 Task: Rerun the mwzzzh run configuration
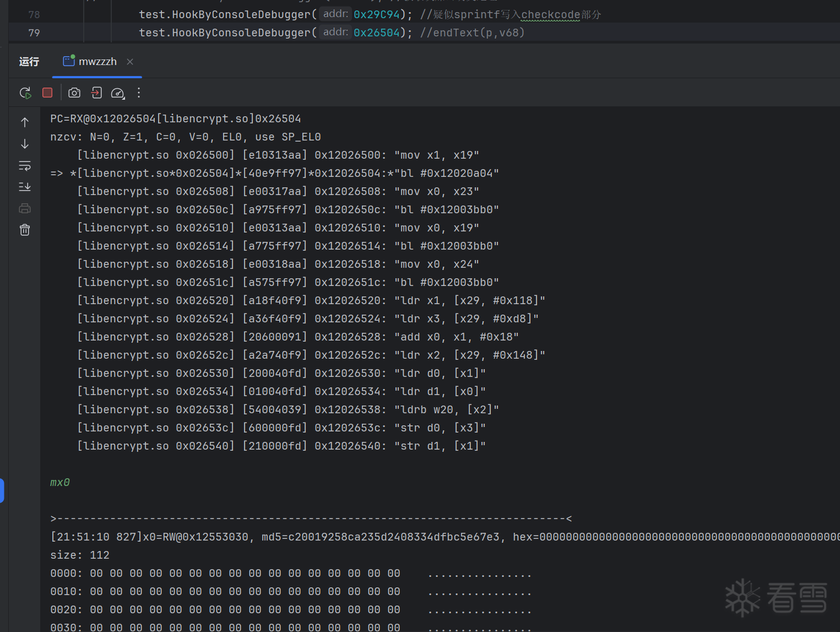click(x=25, y=93)
